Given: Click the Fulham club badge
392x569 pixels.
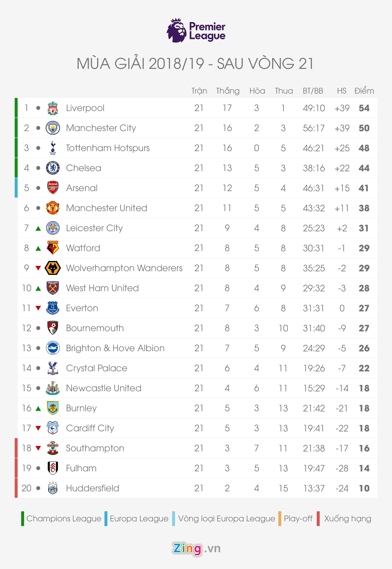Looking at the screenshot, I should click(53, 468).
